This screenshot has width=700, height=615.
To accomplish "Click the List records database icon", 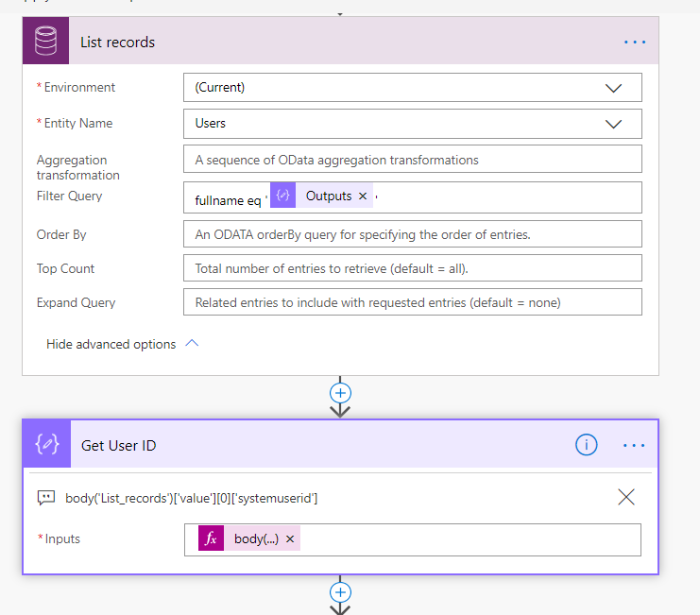I will coord(45,42).
